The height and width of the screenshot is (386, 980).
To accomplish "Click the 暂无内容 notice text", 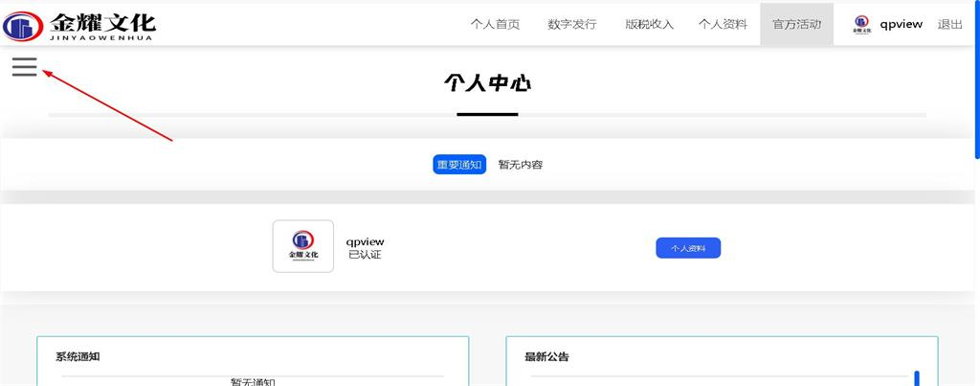I will click(x=521, y=165).
